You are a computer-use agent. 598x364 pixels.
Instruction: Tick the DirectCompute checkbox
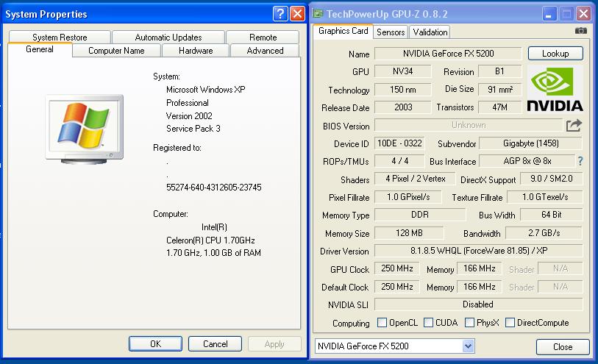click(x=510, y=323)
